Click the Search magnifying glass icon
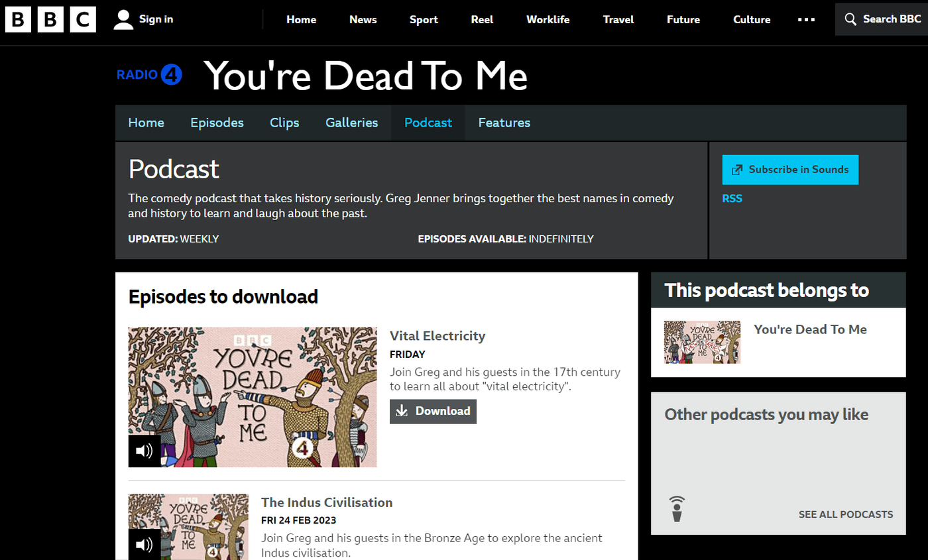The image size is (928, 560). tap(850, 19)
